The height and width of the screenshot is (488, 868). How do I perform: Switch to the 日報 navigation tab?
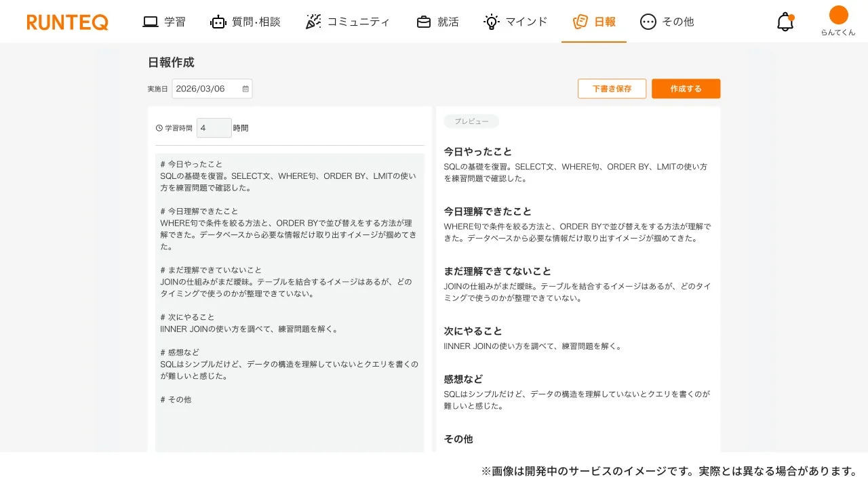pyautogui.click(x=593, y=21)
